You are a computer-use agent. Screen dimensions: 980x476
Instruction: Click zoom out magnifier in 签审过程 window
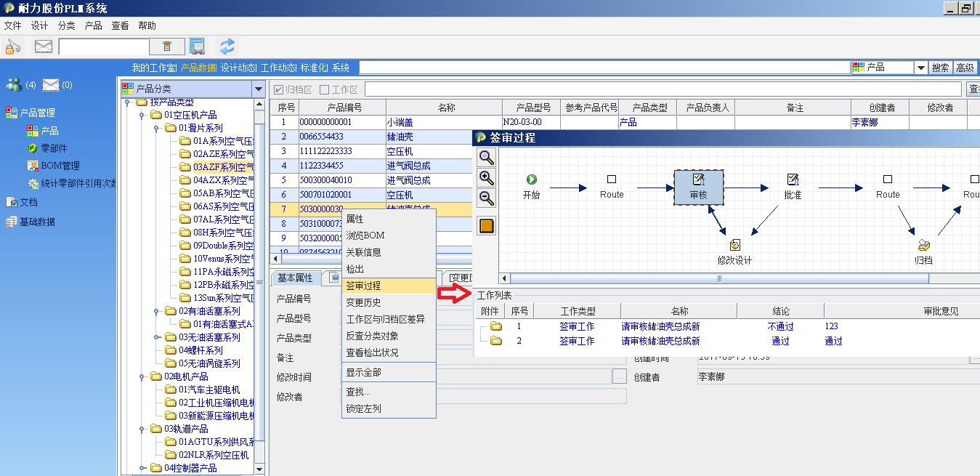tap(487, 198)
